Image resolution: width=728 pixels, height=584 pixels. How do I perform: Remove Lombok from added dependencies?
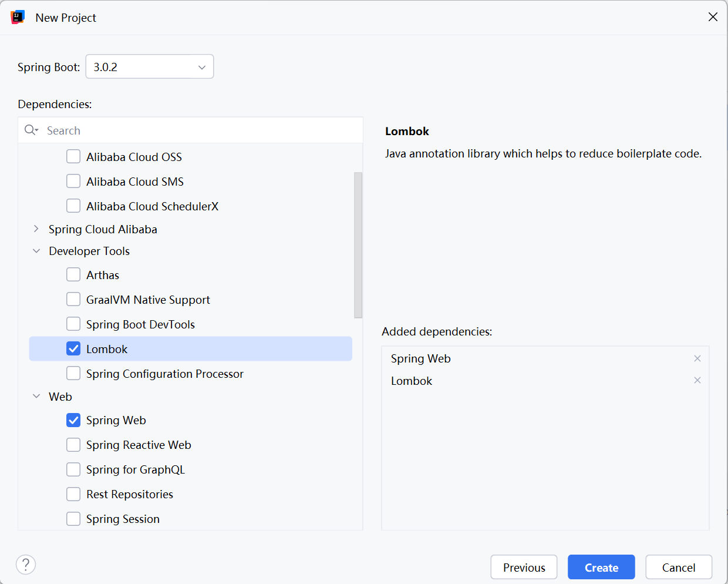click(697, 380)
